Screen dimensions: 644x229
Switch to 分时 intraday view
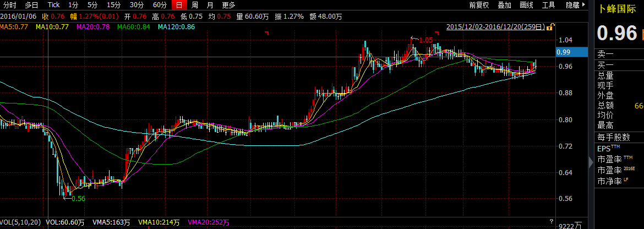pos(9,5)
